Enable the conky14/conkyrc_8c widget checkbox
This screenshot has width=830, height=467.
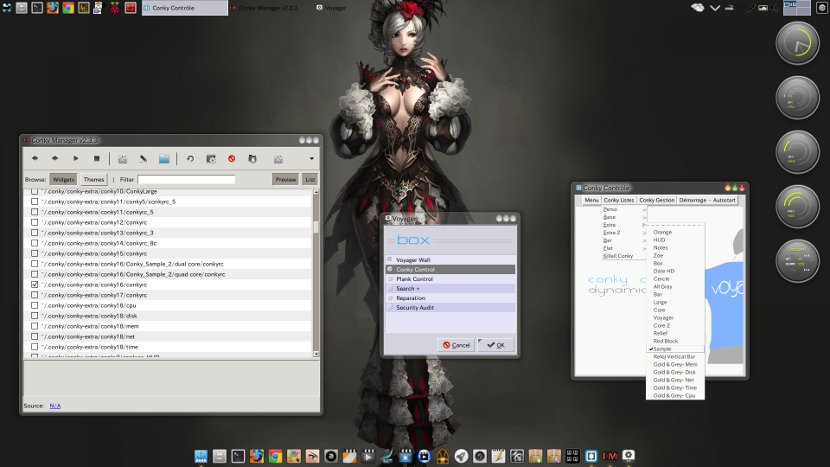point(34,243)
